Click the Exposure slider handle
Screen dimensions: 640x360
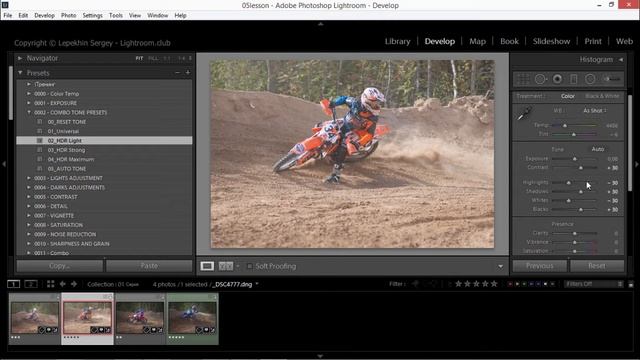click(575, 159)
